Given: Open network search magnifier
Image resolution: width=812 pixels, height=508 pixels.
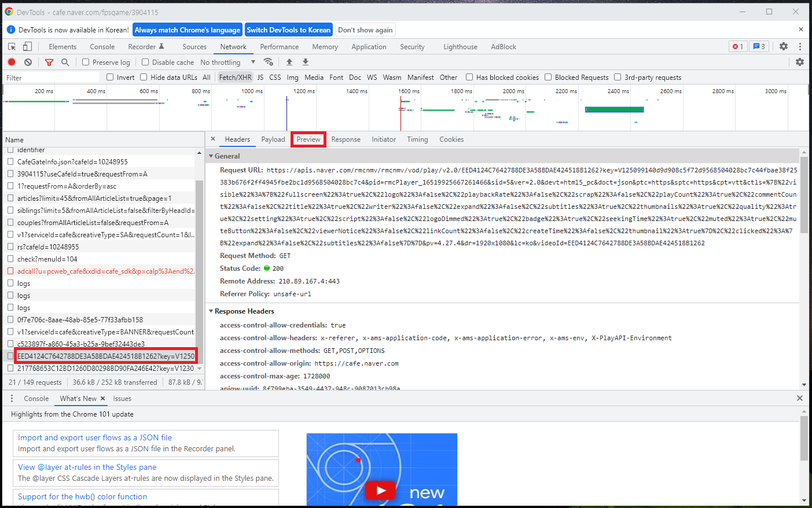Looking at the screenshot, I should pyautogui.click(x=65, y=62).
